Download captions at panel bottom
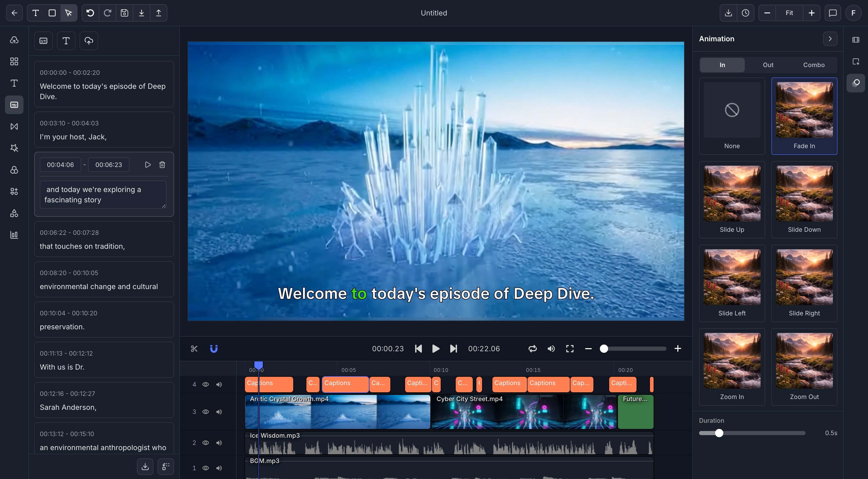This screenshot has height=479, width=868. [145, 467]
